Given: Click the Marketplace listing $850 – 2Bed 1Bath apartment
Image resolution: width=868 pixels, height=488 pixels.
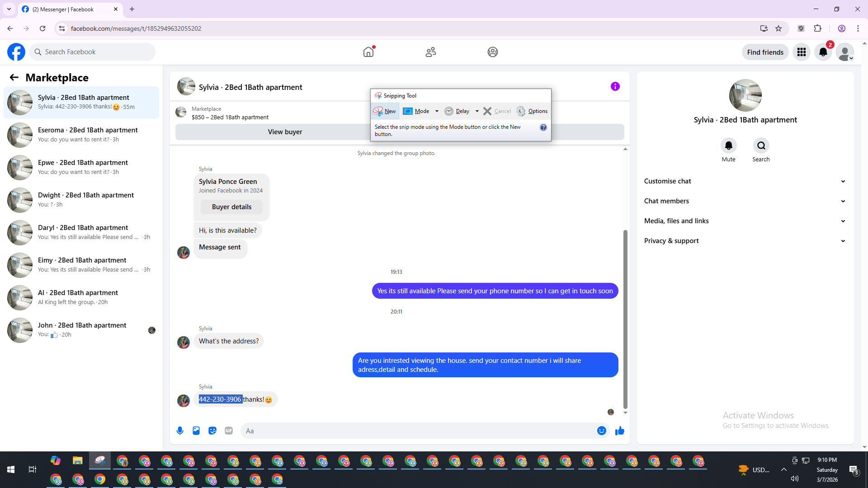Looking at the screenshot, I should [x=230, y=117].
